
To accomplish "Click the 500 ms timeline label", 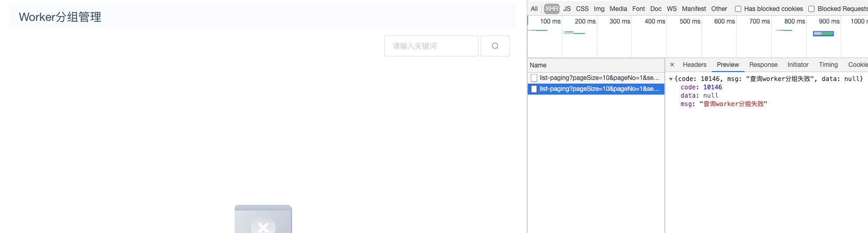I will tap(690, 21).
